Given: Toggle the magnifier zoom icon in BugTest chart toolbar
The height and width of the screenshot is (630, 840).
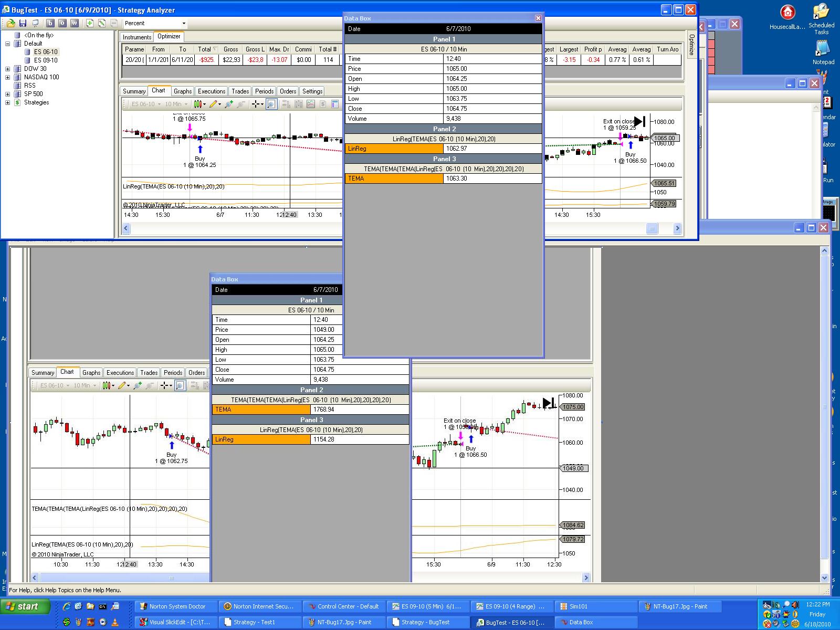Looking at the screenshot, I should 271,104.
